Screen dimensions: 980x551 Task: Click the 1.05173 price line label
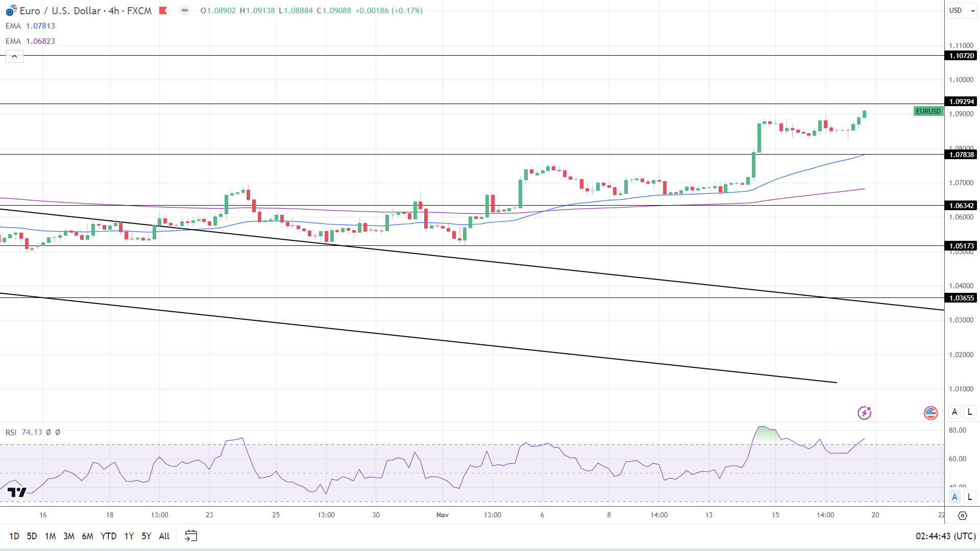[x=961, y=246]
